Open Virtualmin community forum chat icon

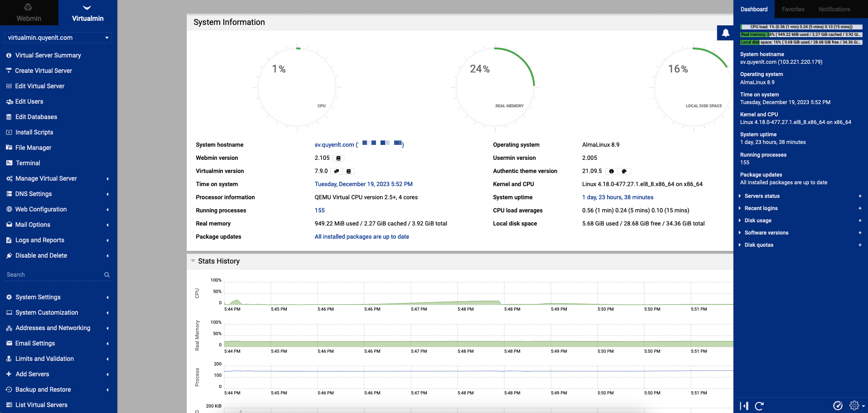[337, 172]
